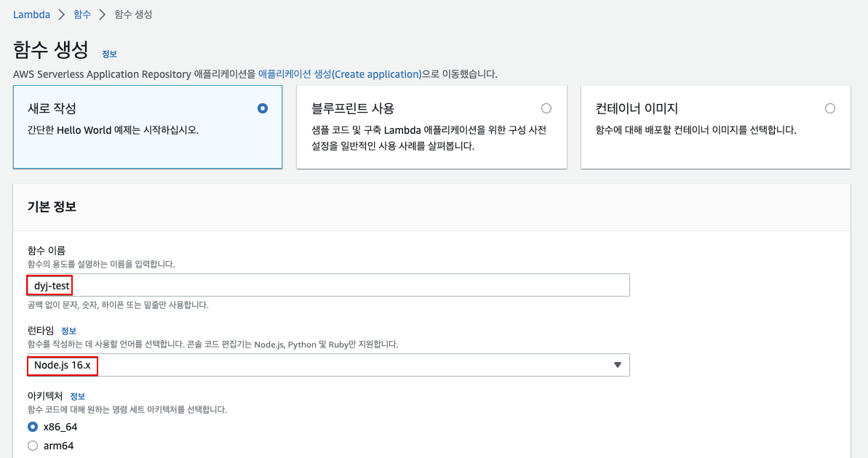
Task: Select the 컨테이너 이미지 radio button
Action: 830,108
